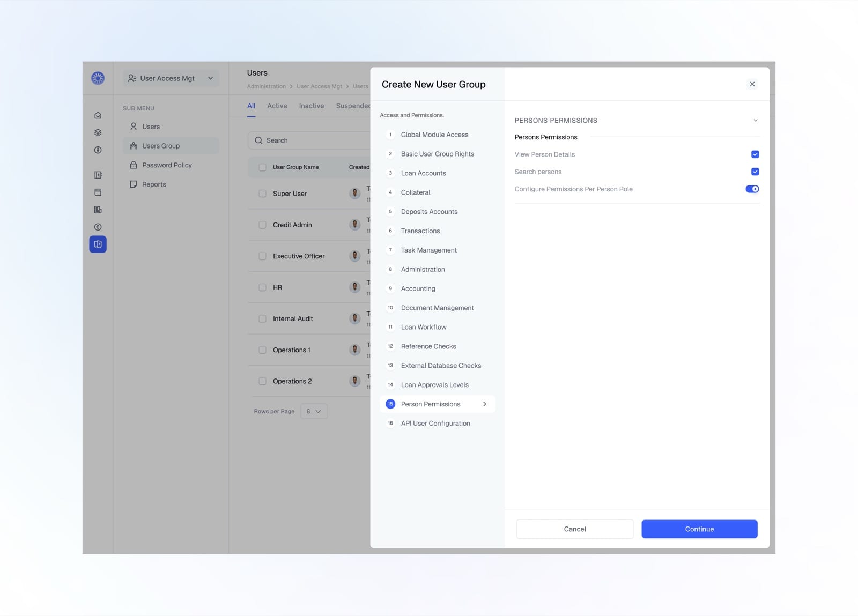Follow the User Access Mgt breadcrumb link
This screenshot has height=616, width=858.
(319, 86)
